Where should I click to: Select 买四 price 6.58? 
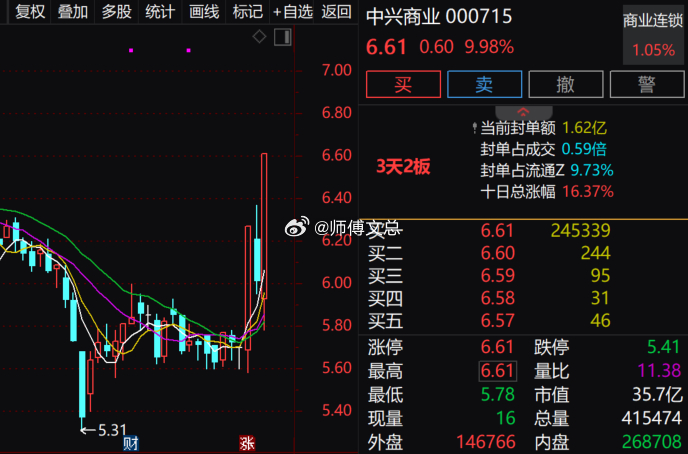coord(498,298)
